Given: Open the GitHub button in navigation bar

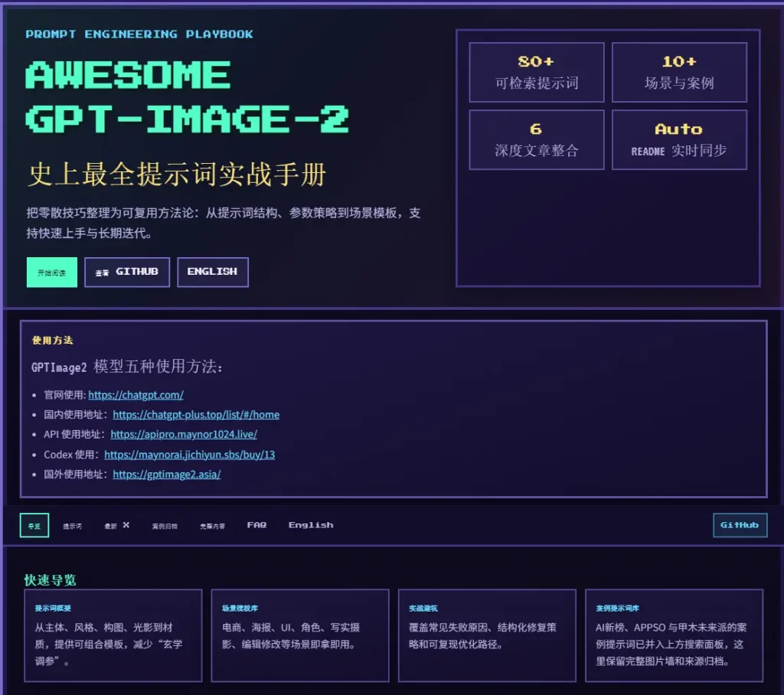Looking at the screenshot, I should 740,525.
